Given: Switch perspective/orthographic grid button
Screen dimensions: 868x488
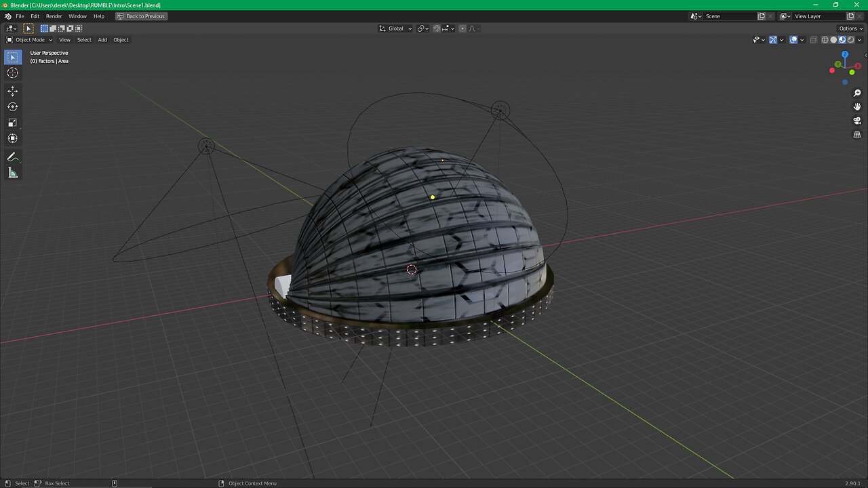Looking at the screenshot, I should (x=857, y=134).
